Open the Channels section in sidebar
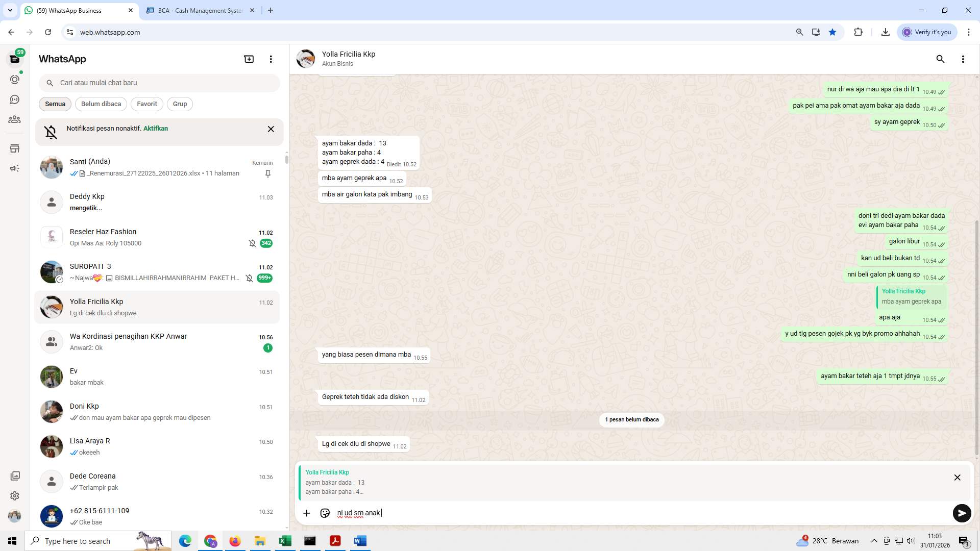980x551 pixels. click(x=15, y=99)
